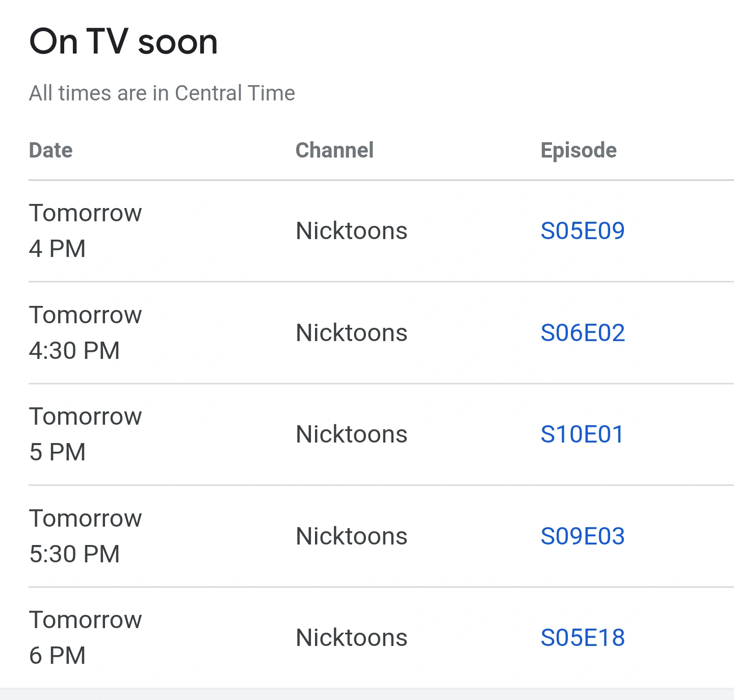
Task: Click the Channel column header
Action: coord(334,150)
